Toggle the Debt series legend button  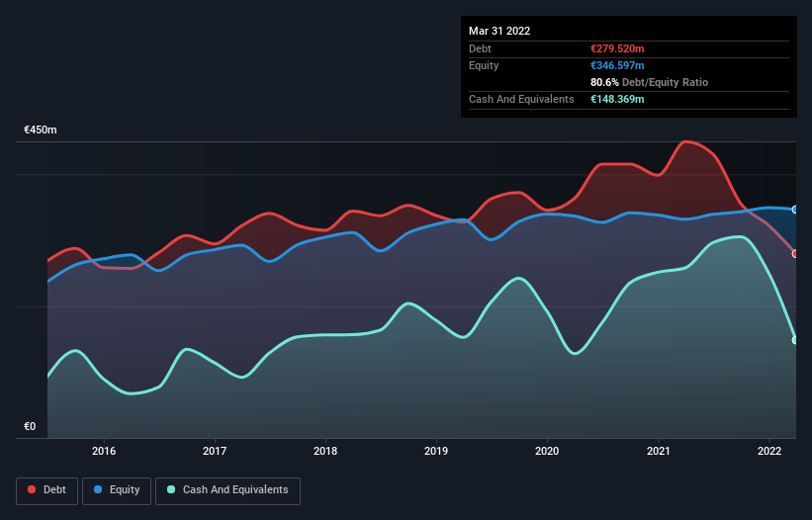coord(46,490)
